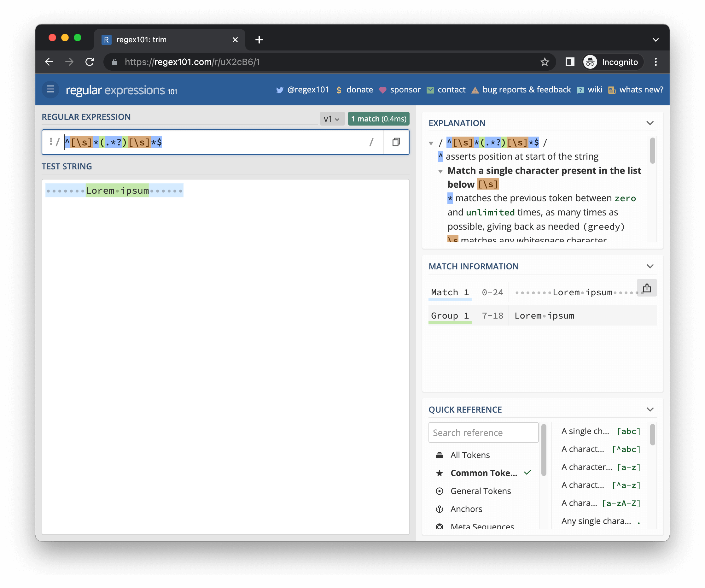Viewport: 705px width, 588px height.
Task: Open a new browser tab
Action: pyautogui.click(x=259, y=40)
